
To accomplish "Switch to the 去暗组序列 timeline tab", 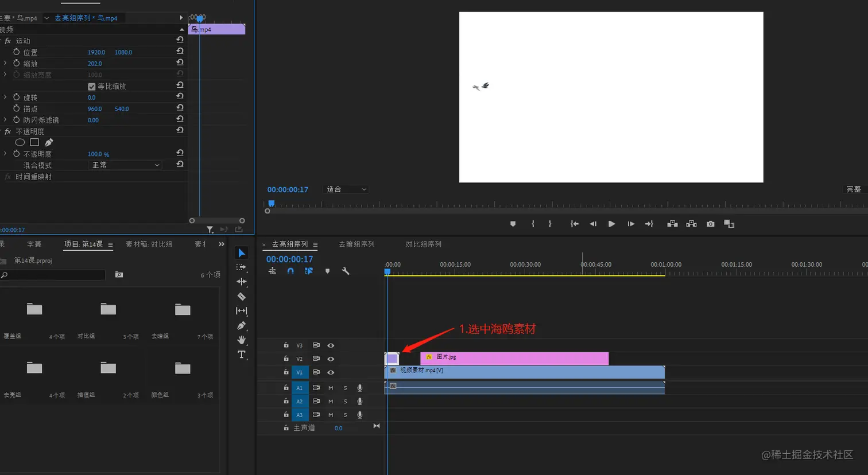I will pyautogui.click(x=356, y=244).
